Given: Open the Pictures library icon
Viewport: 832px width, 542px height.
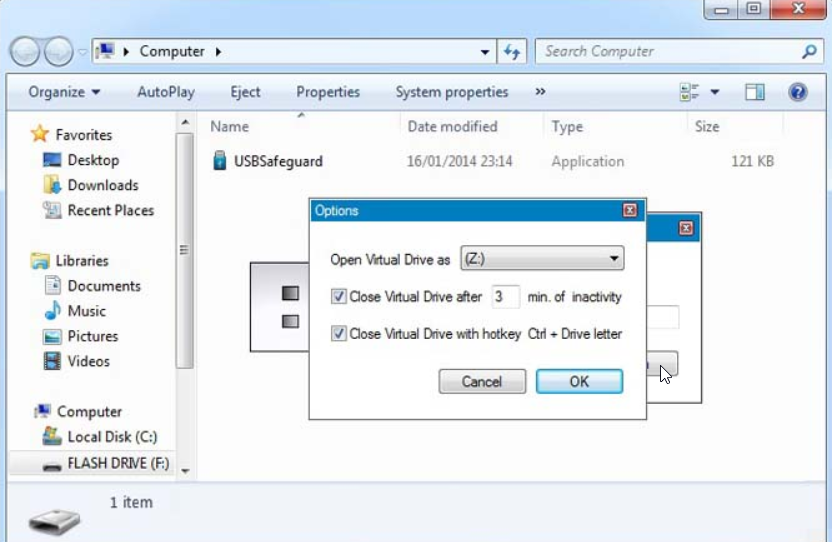Looking at the screenshot, I should pos(52,336).
